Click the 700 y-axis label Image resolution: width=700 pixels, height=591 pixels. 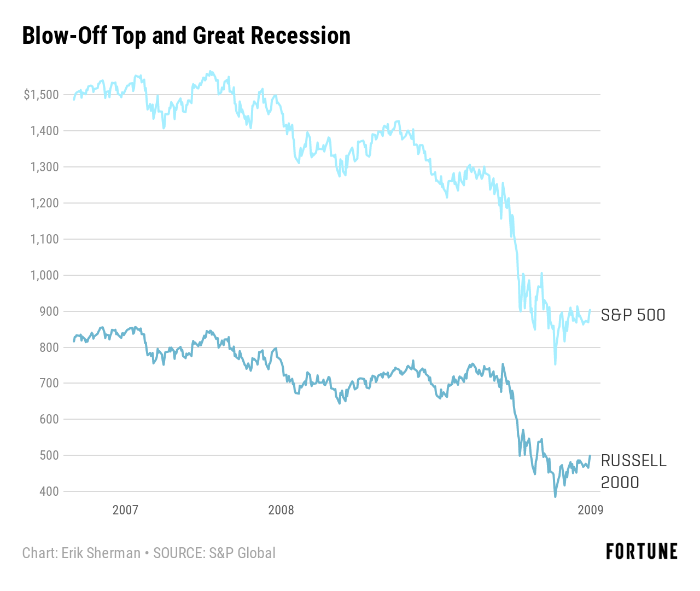point(48,383)
